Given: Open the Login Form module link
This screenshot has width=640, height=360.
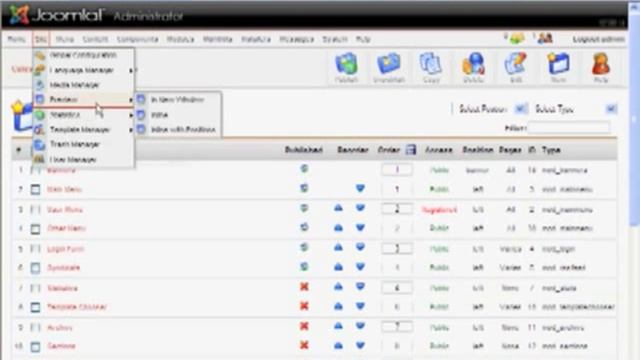Looking at the screenshot, I should click(x=65, y=249).
